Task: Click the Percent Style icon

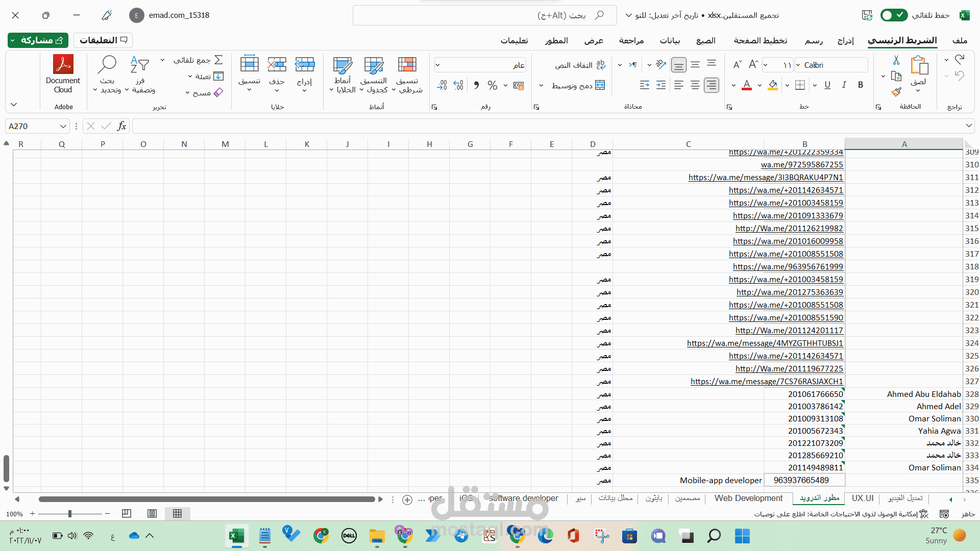Action: 492,85
